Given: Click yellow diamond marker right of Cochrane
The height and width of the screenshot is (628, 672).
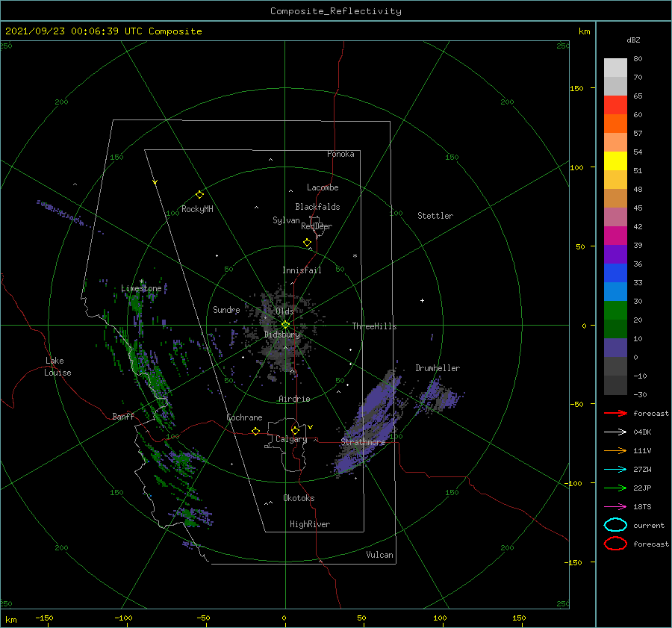Looking at the screenshot, I should (x=255, y=431).
